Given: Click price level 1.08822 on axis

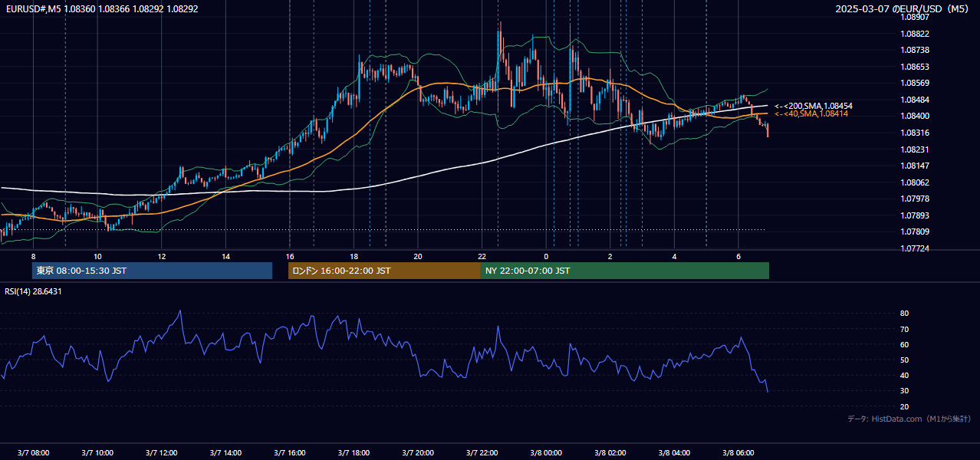Looking at the screenshot, I should coord(916,34).
